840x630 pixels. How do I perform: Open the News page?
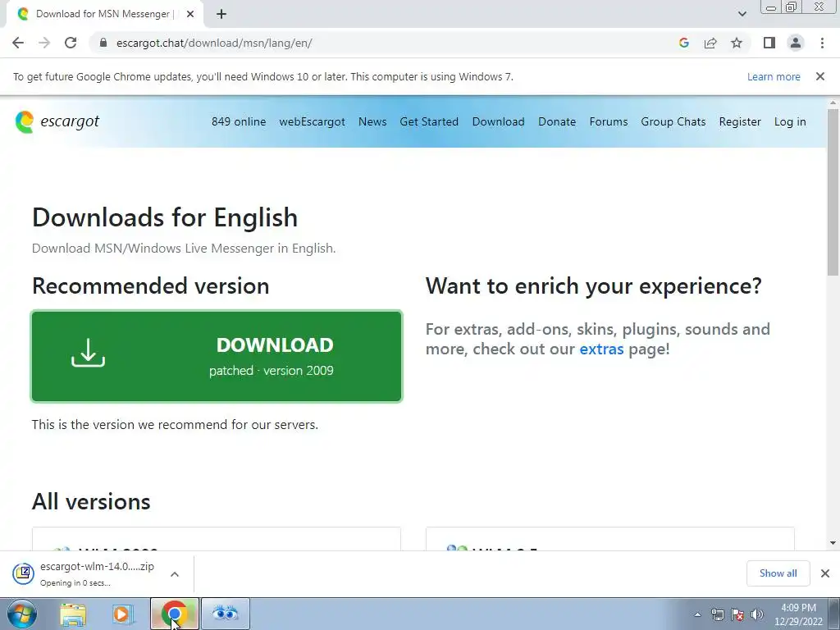click(372, 121)
